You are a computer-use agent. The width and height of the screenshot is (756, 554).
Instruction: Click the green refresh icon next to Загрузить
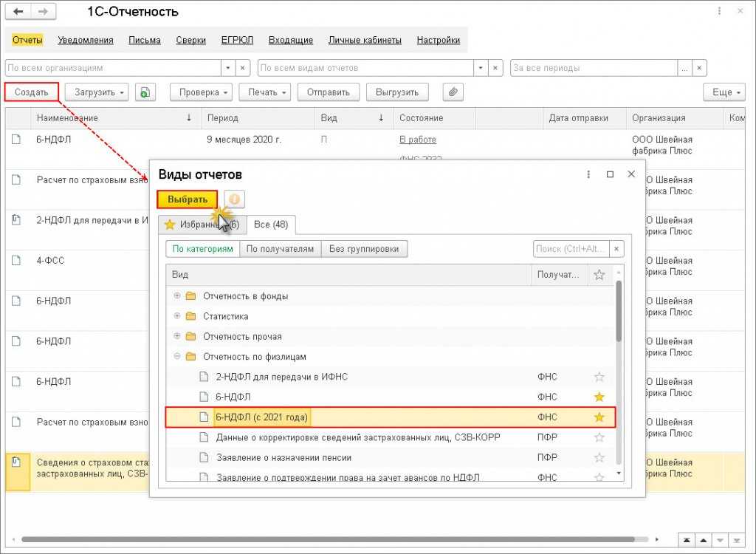145,92
